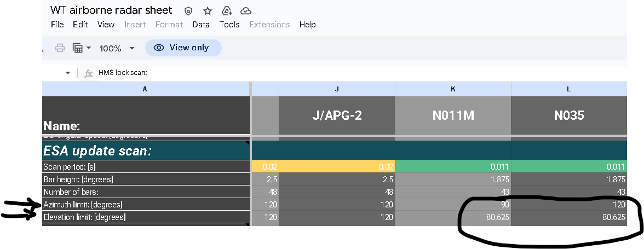Open the 100% zoom dropdown
Image resolution: width=644 pixels, height=249 pixels.
[117, 48]
